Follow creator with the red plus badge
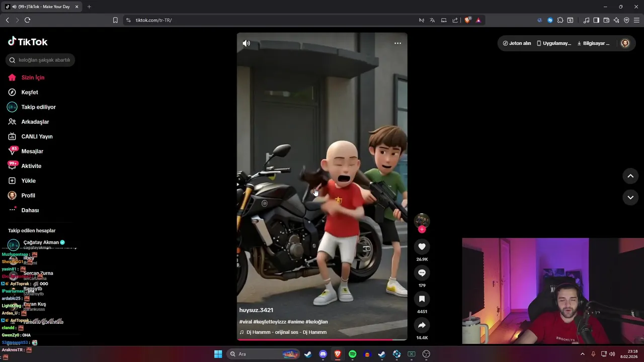This screenshot has width=644, height=362. click(x=422, y=229)
